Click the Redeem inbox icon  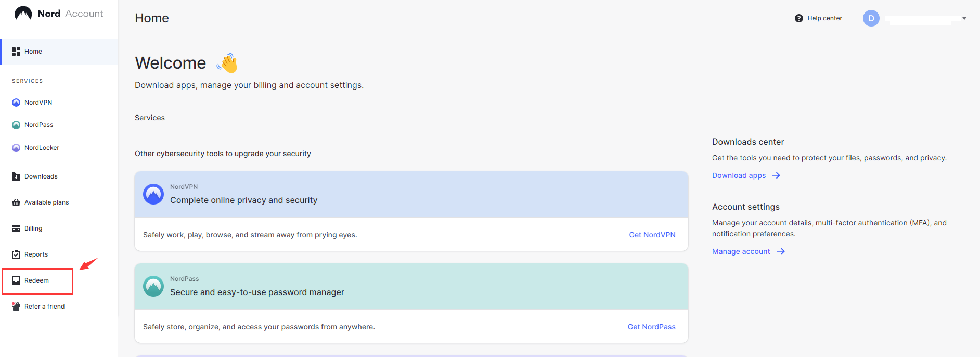16,280
